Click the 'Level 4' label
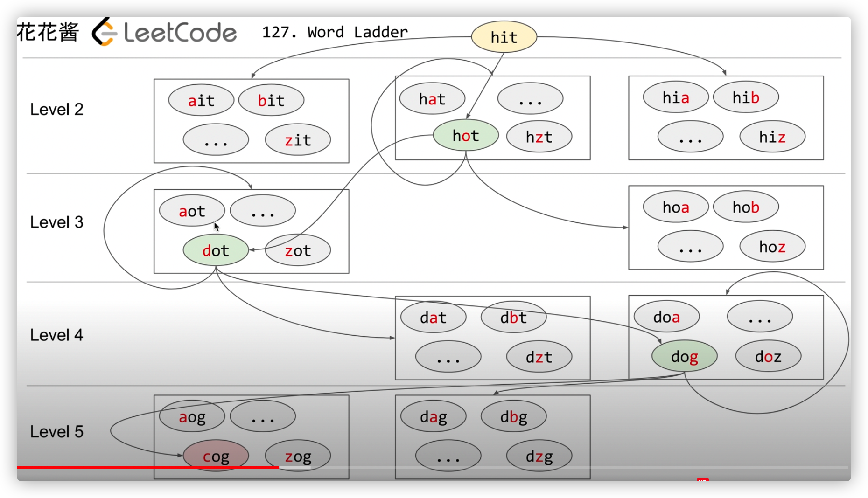The image size is (868, 498). point(56,335)
